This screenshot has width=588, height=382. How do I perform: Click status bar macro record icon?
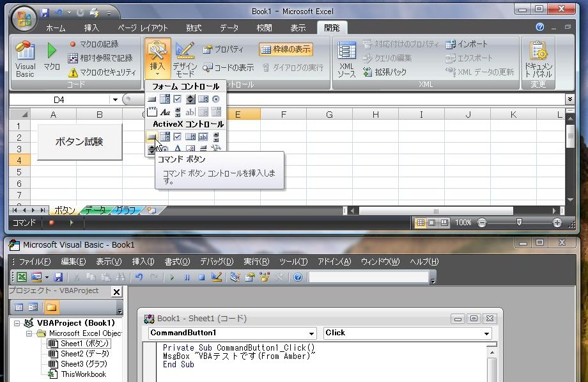coord(52,223)
